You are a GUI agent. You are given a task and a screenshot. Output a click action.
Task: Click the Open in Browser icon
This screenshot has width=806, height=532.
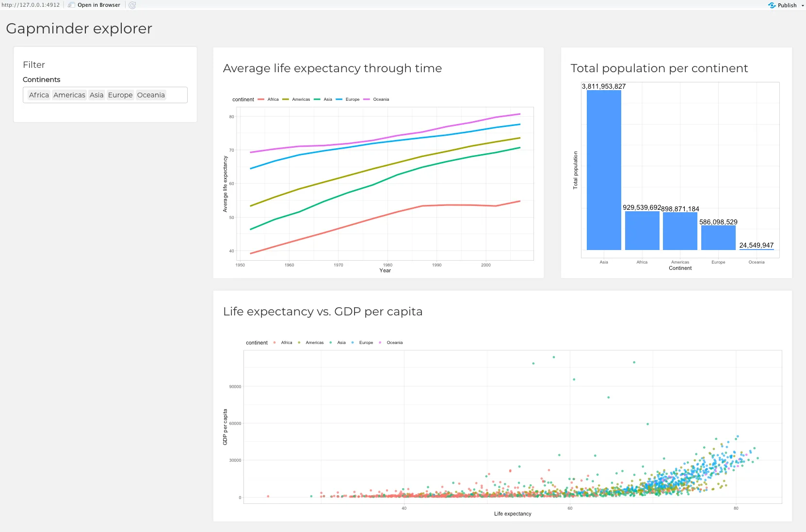click(72, 5)
